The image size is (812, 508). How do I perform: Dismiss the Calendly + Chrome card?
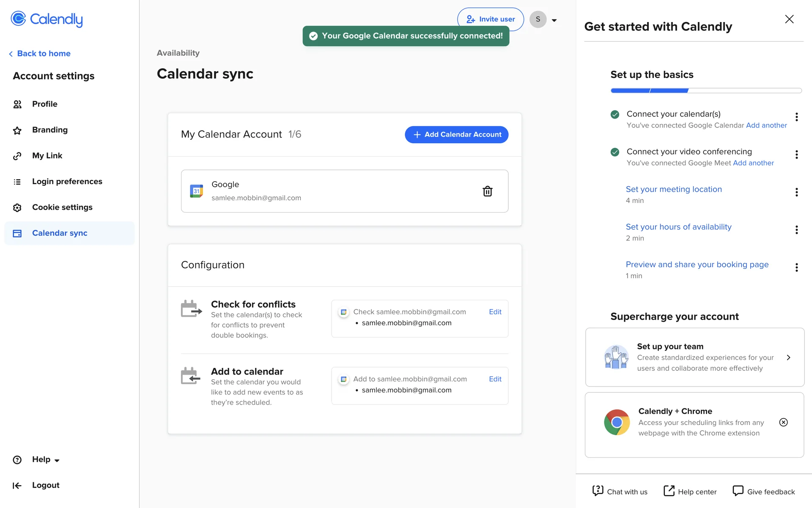[783, 422]
